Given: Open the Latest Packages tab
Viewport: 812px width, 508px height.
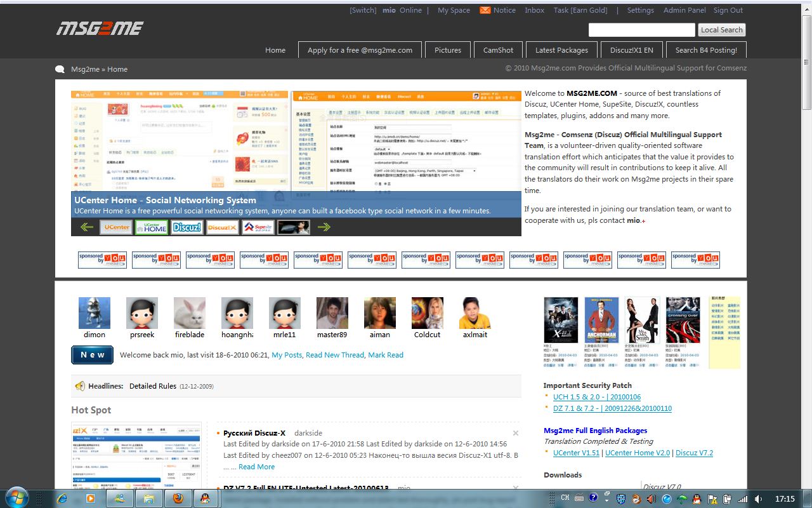Looking at the screenshot, I should (x=561, y=50).
